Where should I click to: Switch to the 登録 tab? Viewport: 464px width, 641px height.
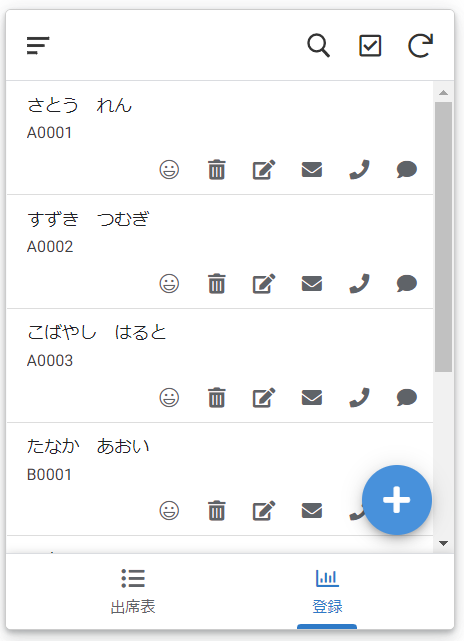click(327, 592)
